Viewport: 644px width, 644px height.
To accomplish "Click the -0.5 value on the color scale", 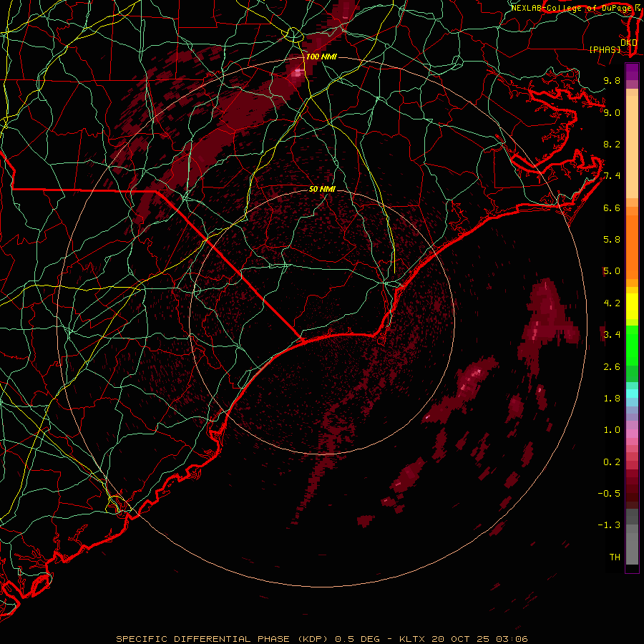I will click(609, 494).
